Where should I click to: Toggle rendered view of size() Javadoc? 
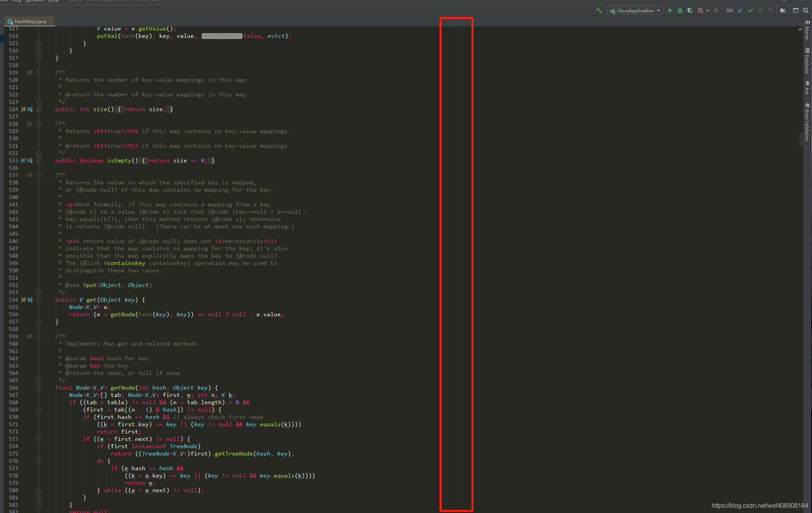coord(30,73)
